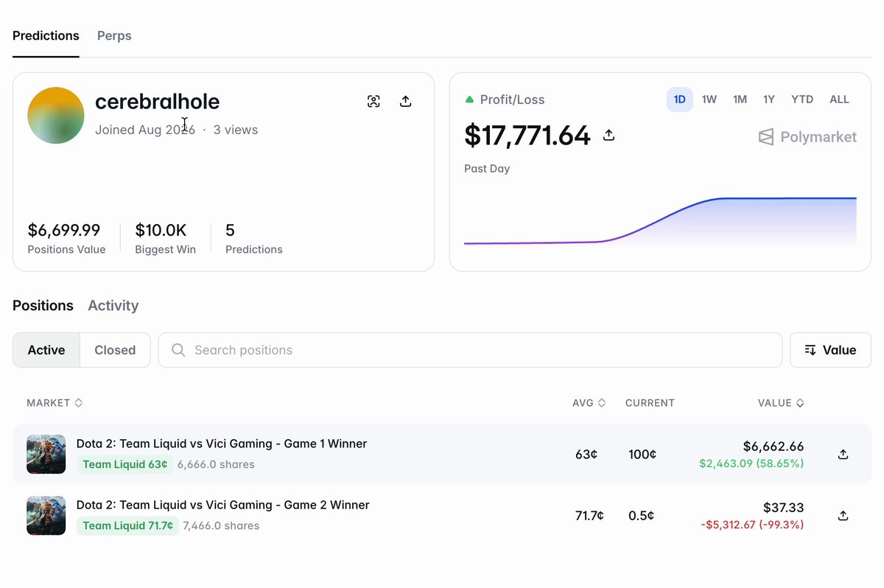Share the $17,771.64 profit/loss figure
The width and height of the screenshot is (884, 588).
[608, 136]
